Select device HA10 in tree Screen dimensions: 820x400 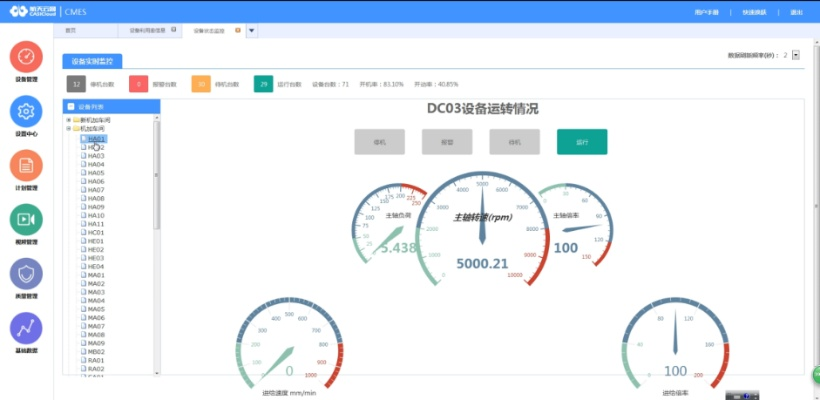96,215
